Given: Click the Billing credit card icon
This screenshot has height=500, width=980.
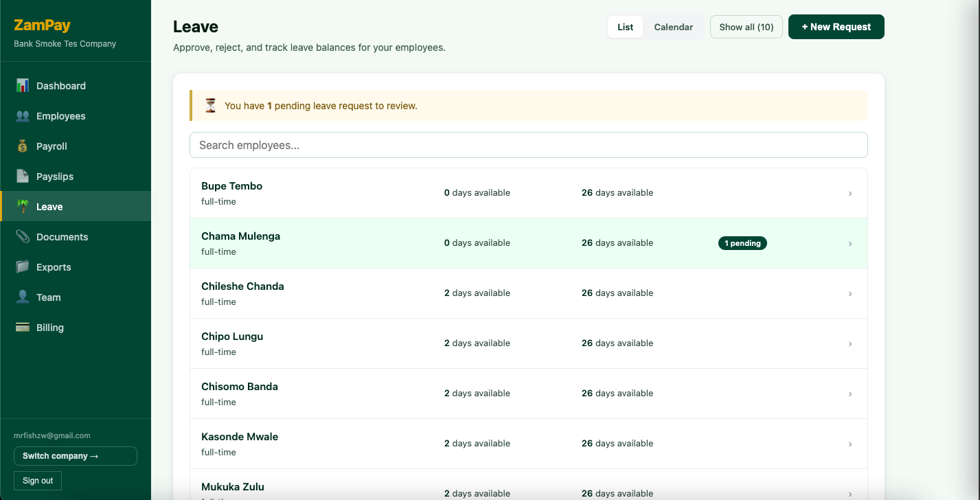Looking at the screenshot, I should point(23,328).
